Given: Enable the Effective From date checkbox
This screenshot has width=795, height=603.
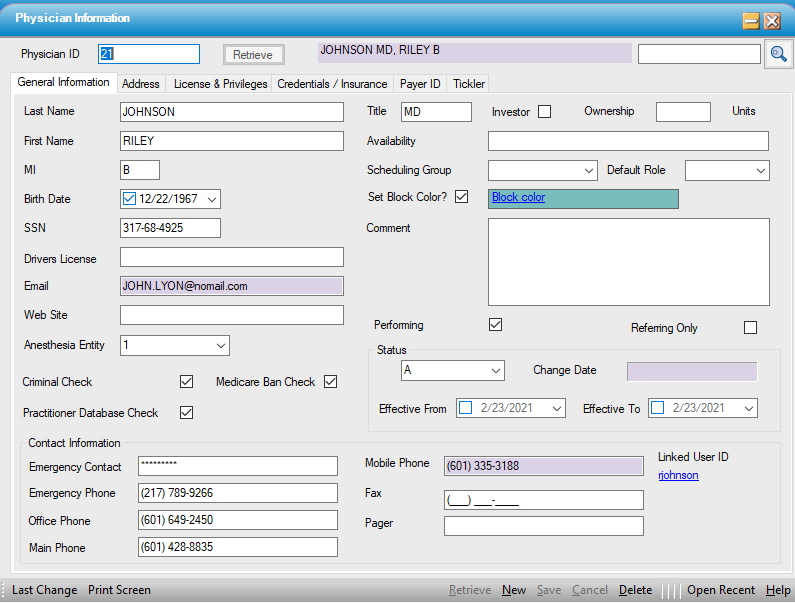Looking at the screenshot, I should coord(466,408).
